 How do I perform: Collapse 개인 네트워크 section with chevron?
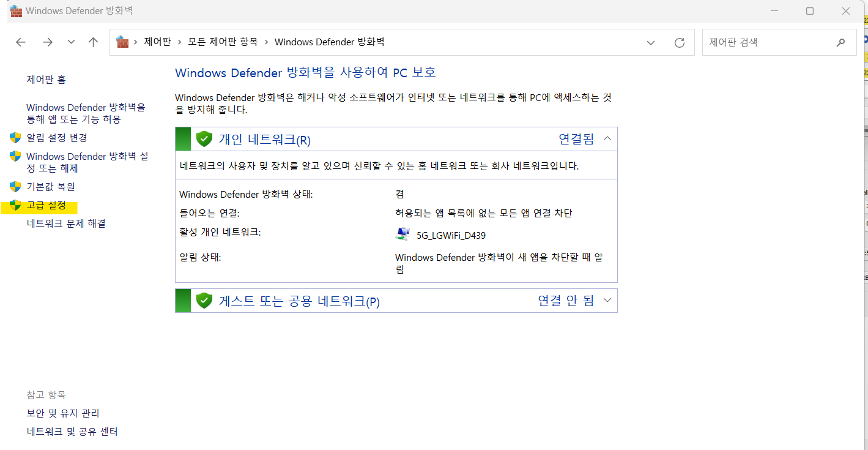click(x=607, y=138)
